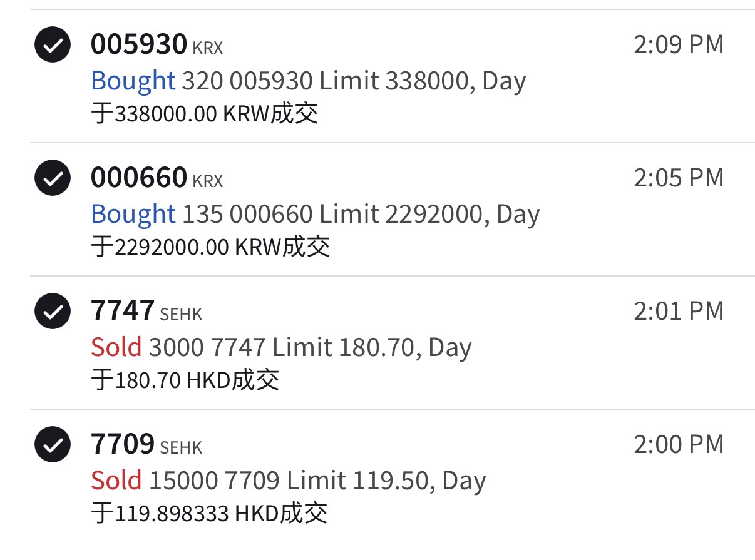Tap the filled checkmark icon for 7747

53,311
